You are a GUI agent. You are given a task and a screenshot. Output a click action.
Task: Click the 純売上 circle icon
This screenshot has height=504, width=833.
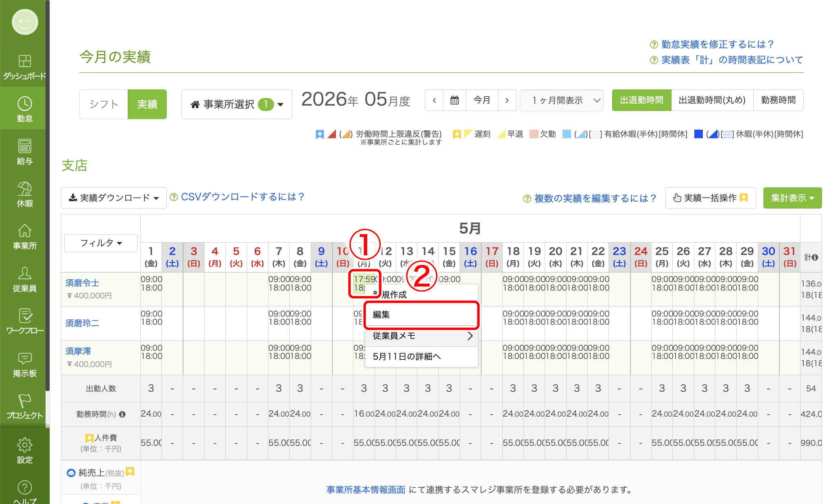[x=71, y=473]
